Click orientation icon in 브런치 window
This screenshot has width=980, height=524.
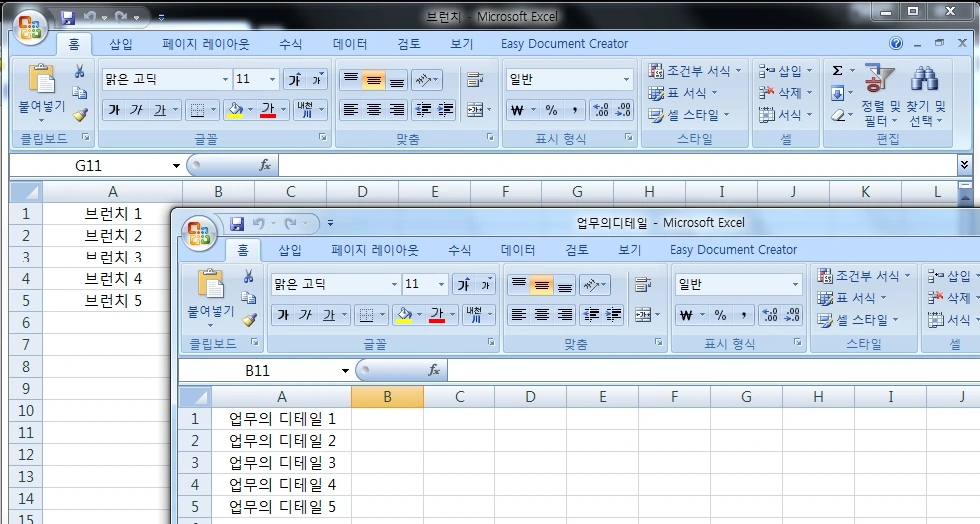[423, 79]
